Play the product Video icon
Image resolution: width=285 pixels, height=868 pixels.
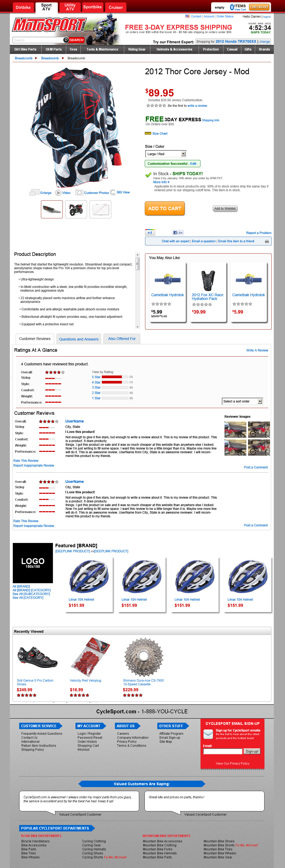(58, 193)
